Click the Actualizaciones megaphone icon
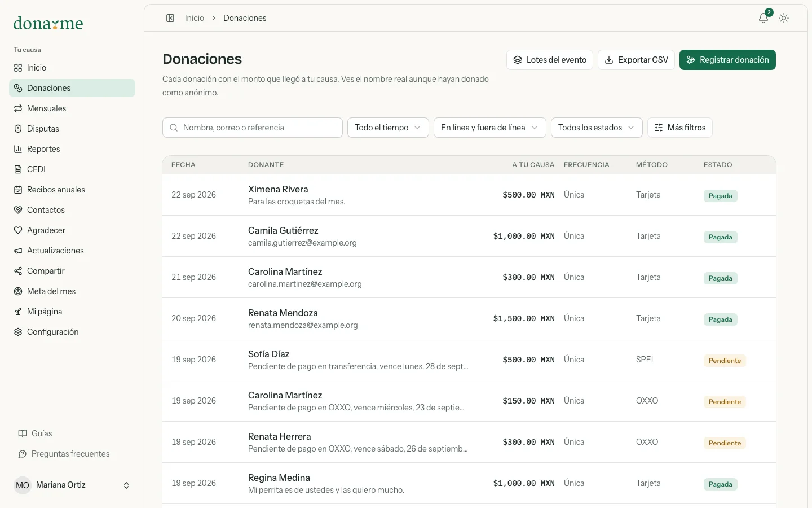Viewport: 812px width, 508px height. [18, 251]
